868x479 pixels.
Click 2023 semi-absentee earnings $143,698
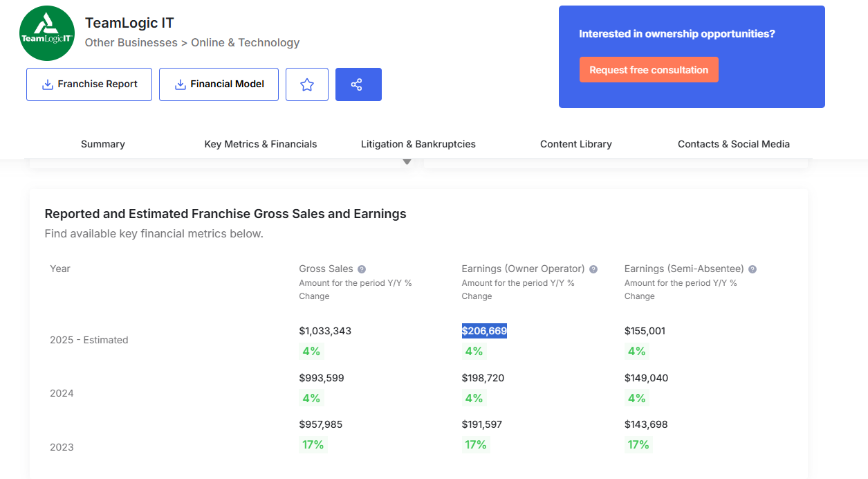[646, 424]
